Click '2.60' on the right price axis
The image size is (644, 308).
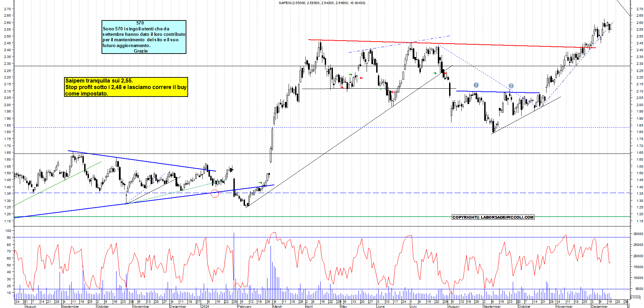coord(640,23)
